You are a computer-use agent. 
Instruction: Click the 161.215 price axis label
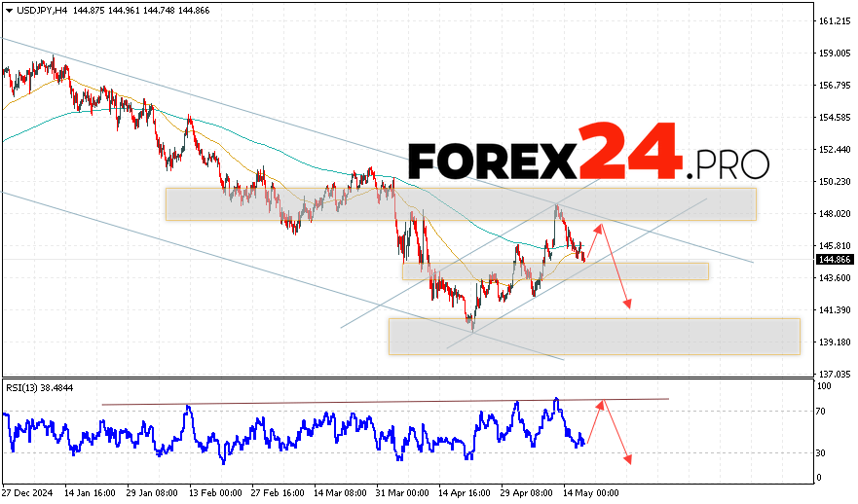tap(835, 20)
